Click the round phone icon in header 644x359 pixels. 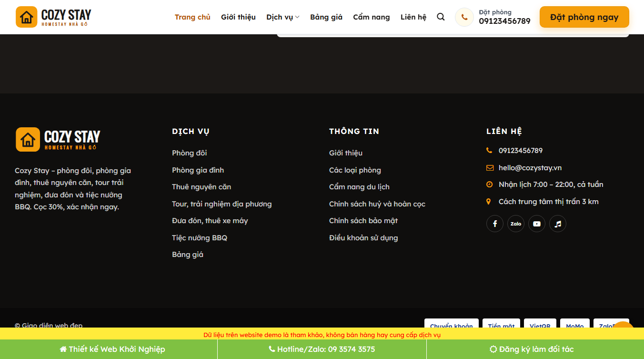click(x=464, y=17)
